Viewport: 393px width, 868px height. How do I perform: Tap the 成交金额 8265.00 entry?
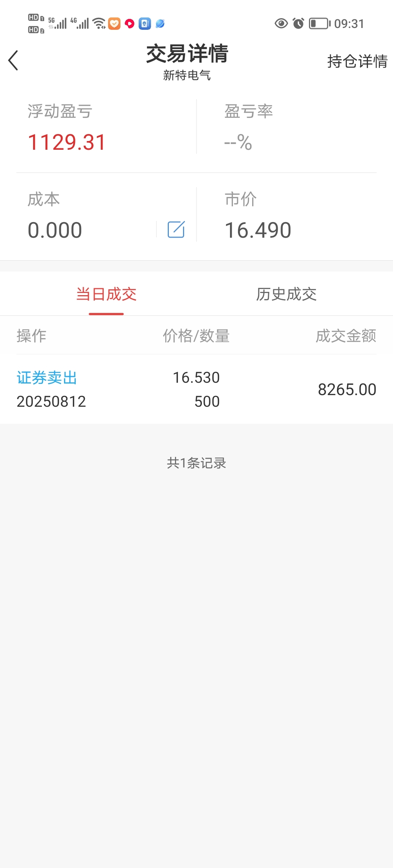(x=347, y=389)
